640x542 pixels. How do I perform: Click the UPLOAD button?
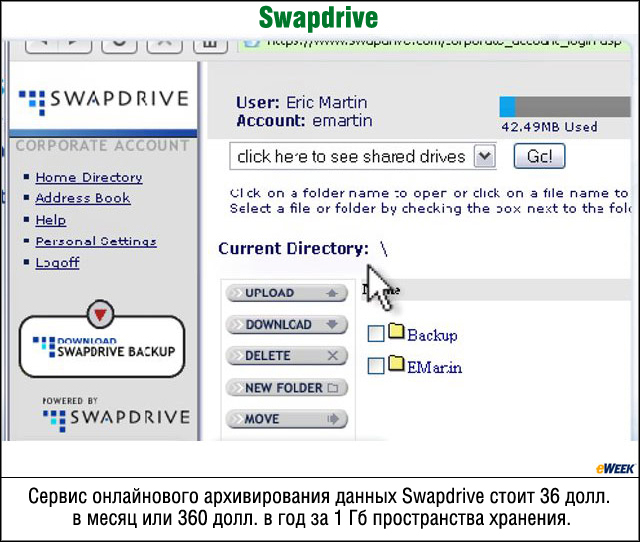pos(287,293)
